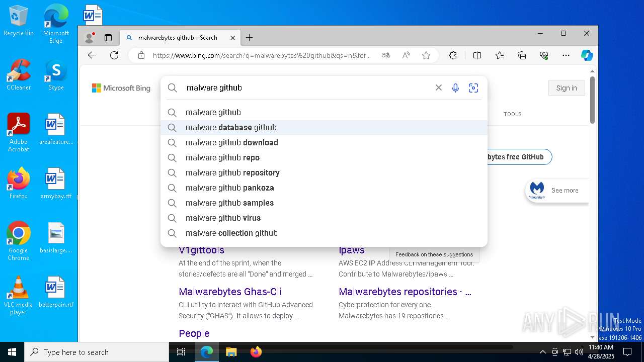Click Feedback on these suggestions
The height and width of the screenshot is (362, 644).
[434, 254]
